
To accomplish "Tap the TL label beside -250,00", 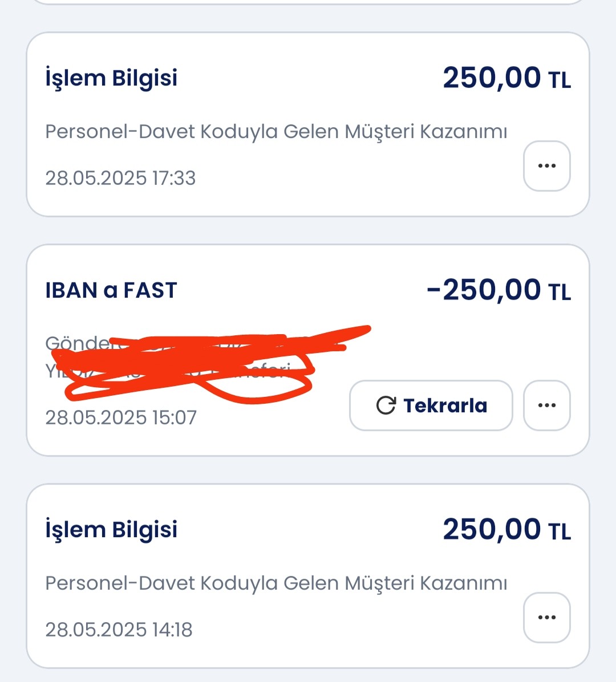I will pyautogui.click(x=560, y=292).
